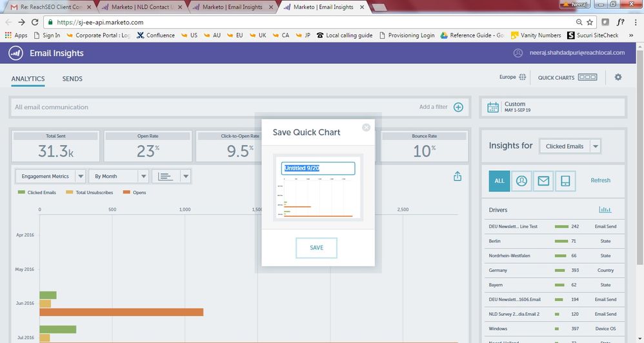Click the chart name input field

[318, 168]
